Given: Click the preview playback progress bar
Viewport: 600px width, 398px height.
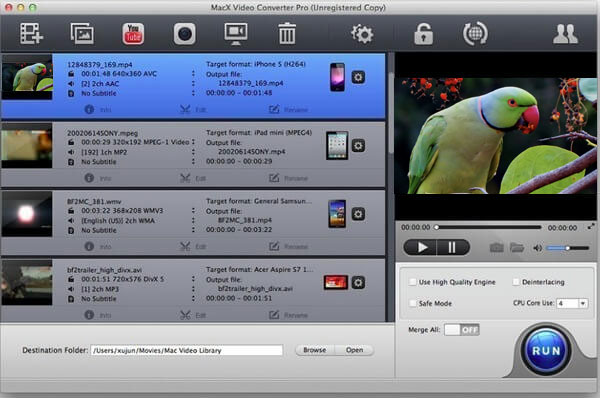Looking at the screenshot, I should [x=488, y=227].
